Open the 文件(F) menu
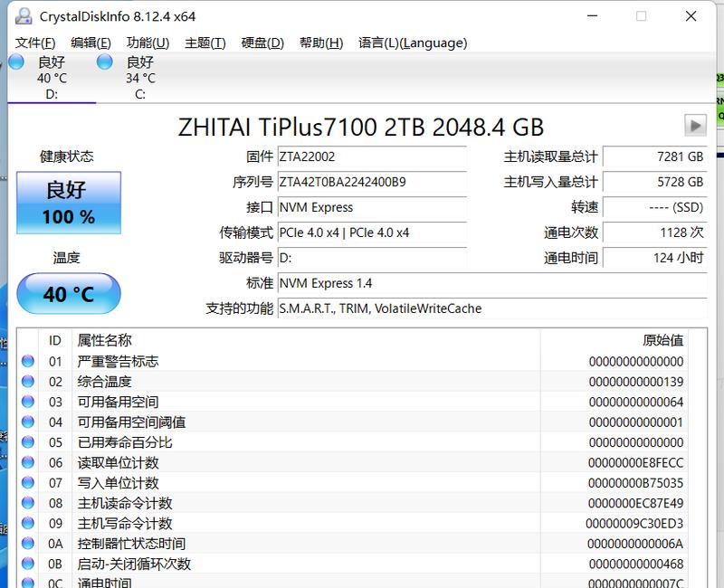Screen dimensions: 724x588 35,43
